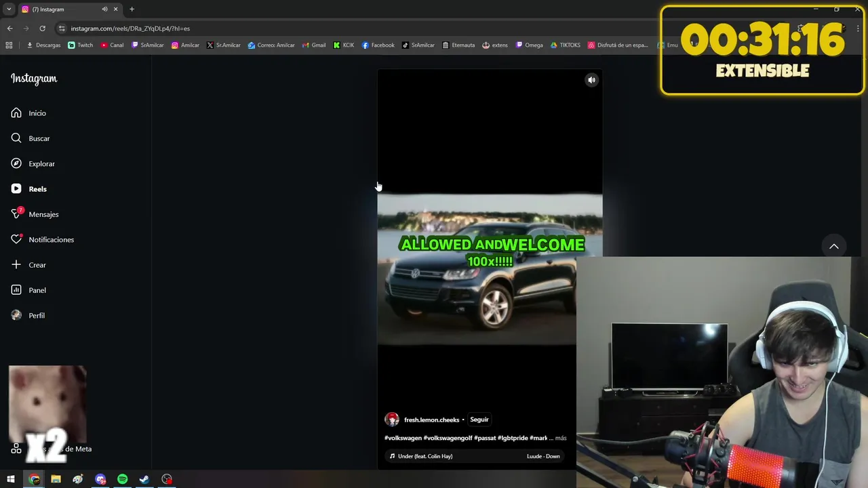Open Instagram home via Inicio icon

(16, 113)
